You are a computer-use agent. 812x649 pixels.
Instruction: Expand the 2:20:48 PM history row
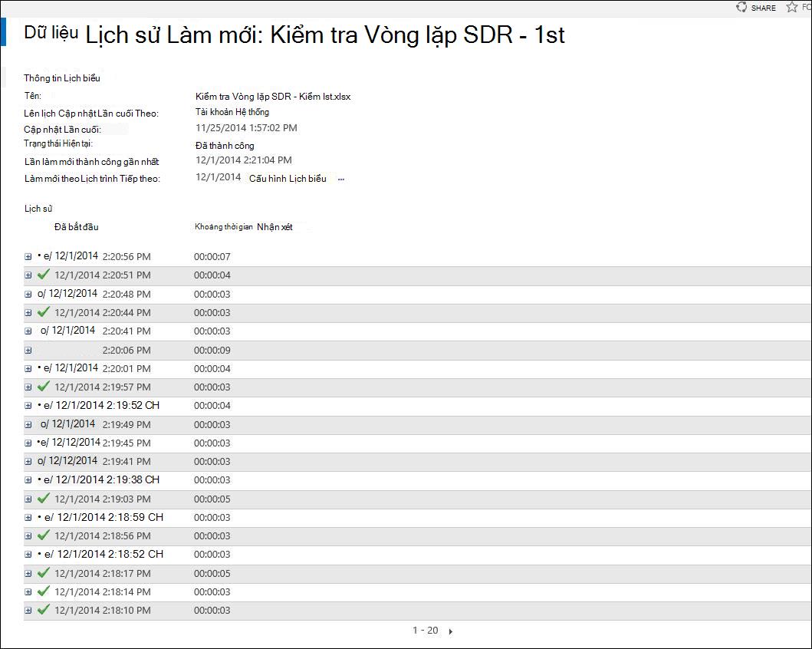click(28, 295)
